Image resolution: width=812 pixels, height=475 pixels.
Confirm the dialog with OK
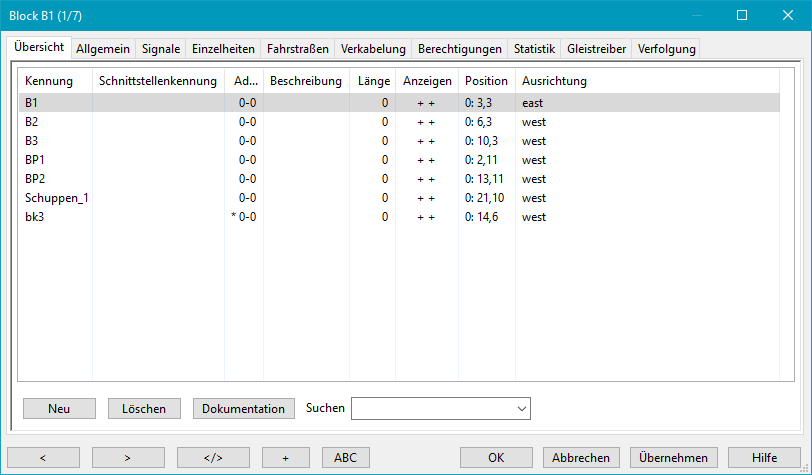[496, 457]
